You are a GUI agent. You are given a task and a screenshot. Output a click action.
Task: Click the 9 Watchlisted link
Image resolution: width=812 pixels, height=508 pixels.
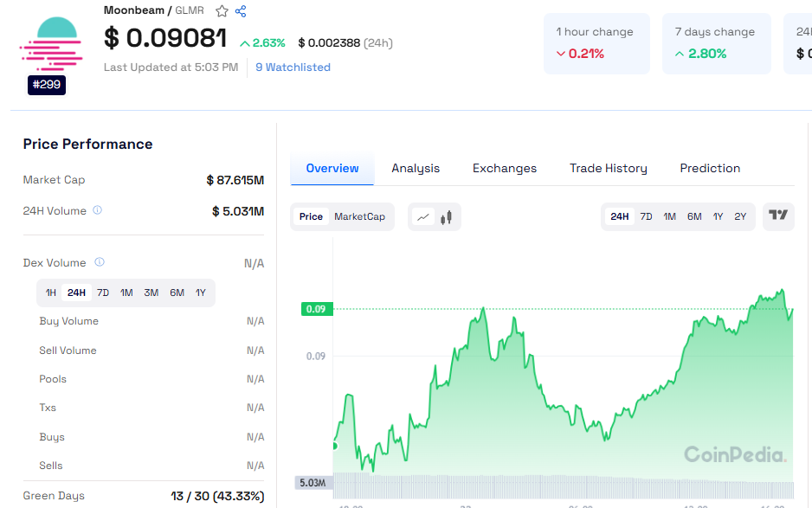293,68
